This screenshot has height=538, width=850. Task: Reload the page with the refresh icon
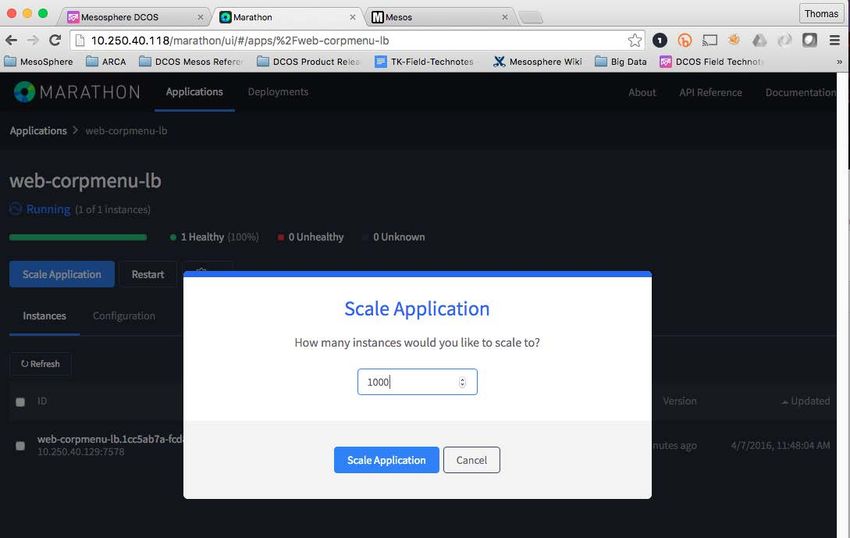pos(55,40)
